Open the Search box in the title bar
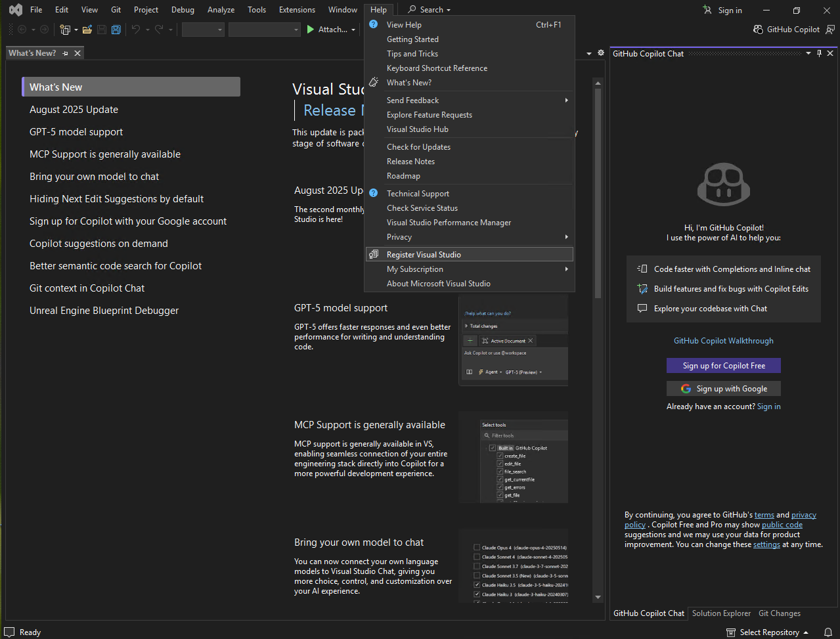 pyautogui.click(x=430, y=10)
